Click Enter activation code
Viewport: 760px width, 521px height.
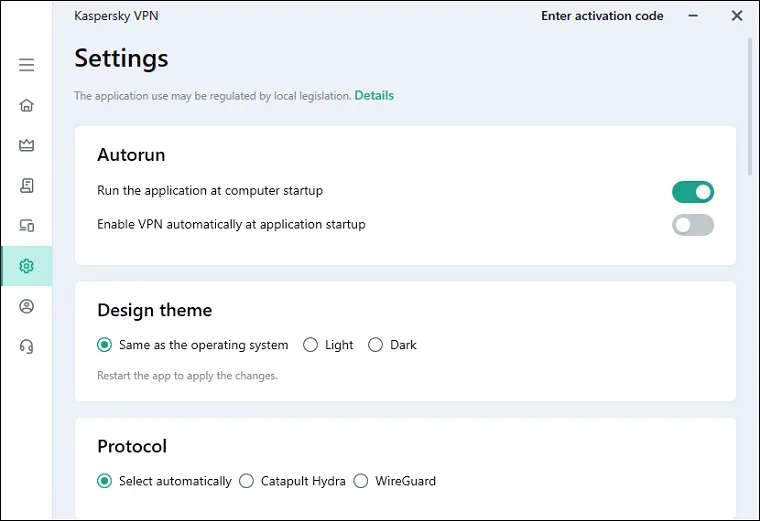(602, 16)
